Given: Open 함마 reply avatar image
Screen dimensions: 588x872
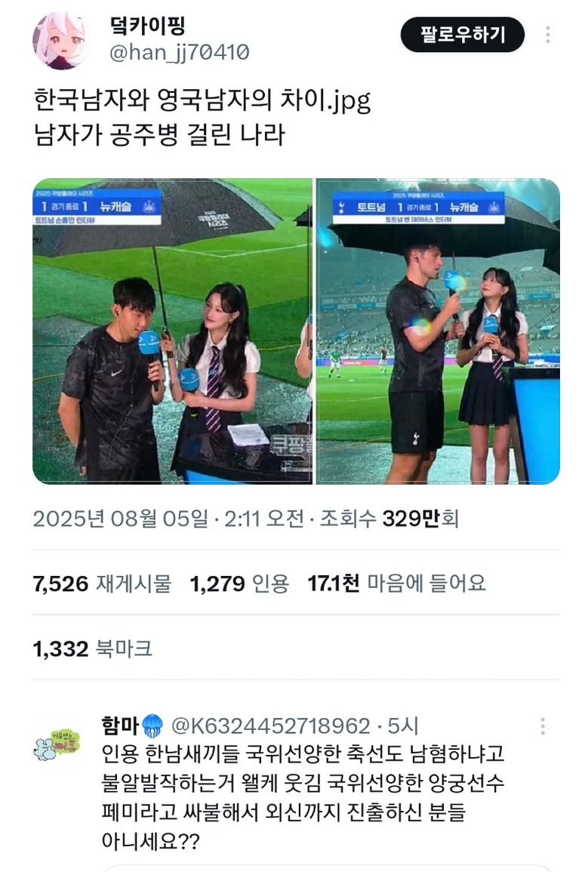Looking at the screenshot, I should pyautogui.click(x=56, y=744).
